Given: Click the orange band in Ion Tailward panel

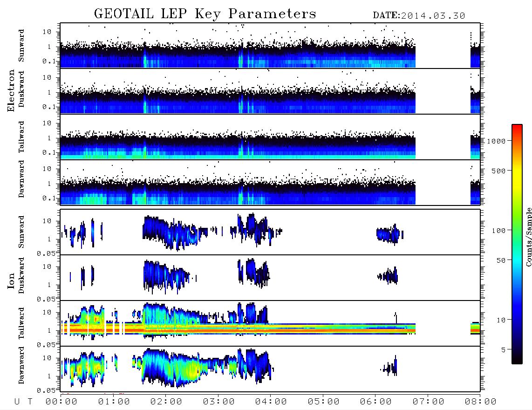Looking at the screenshot, I should tap(238, 330).
